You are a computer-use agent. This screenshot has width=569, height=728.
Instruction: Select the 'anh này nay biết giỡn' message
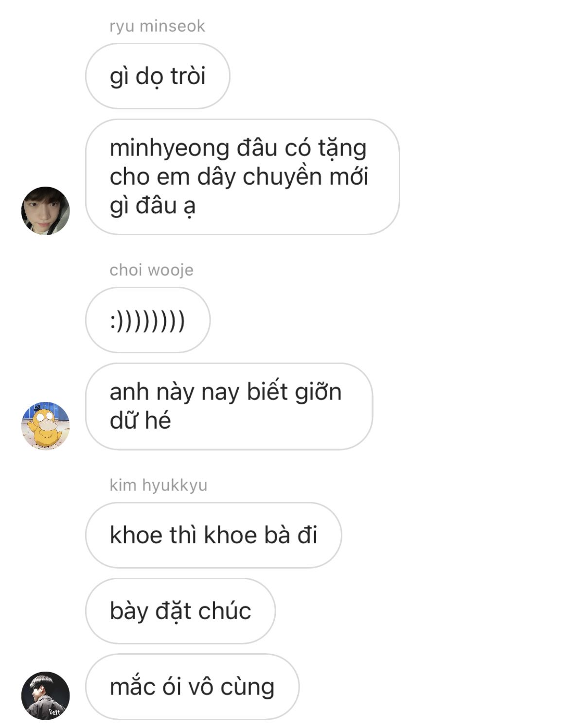229,406
